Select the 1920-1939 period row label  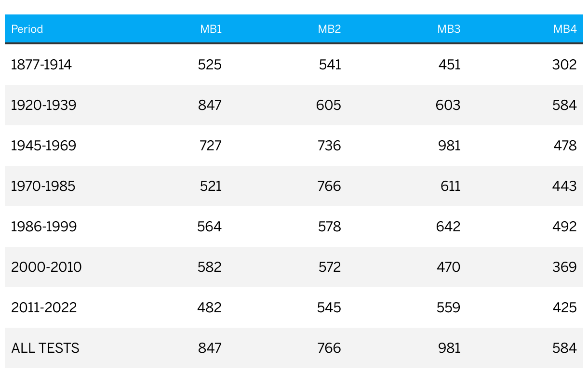[44, 105]
